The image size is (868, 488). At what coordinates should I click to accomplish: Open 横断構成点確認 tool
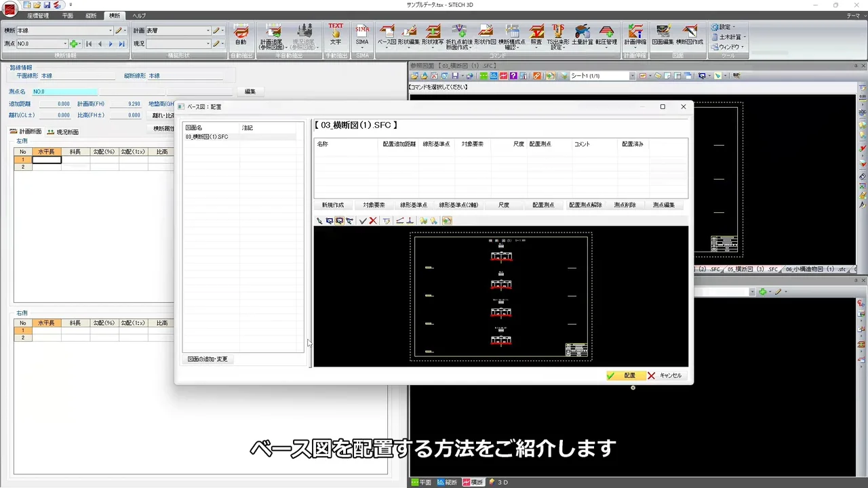(512, 37)
